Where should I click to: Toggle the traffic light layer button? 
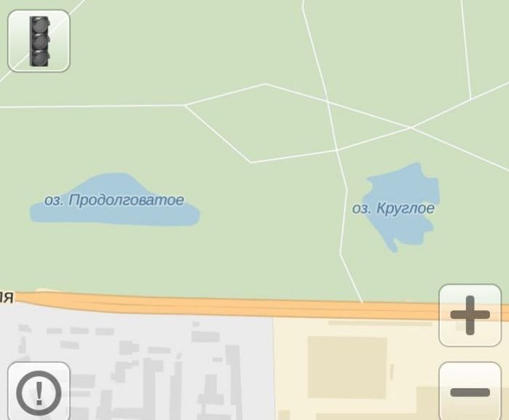pos(39,41)
